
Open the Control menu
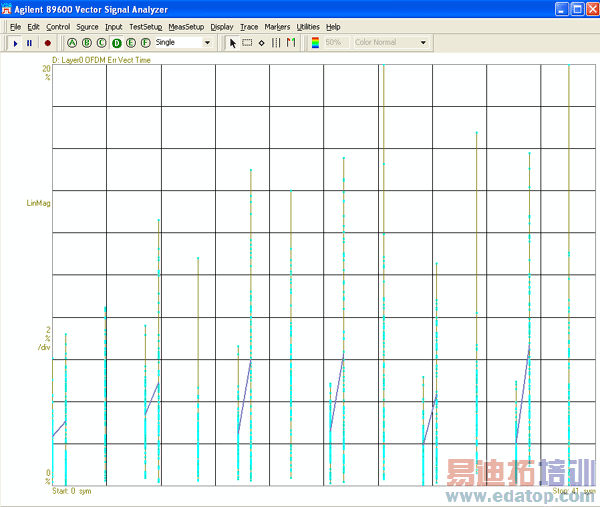click(x=58, y=27)
